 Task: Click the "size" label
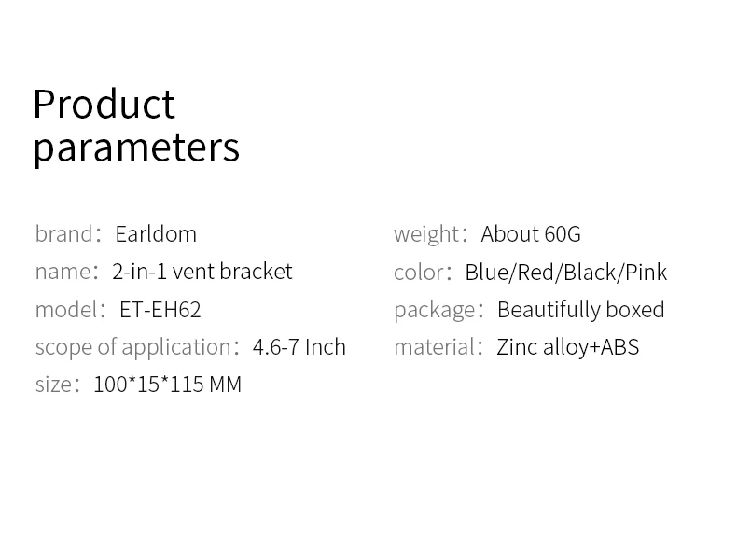click(x=52, y=385)
